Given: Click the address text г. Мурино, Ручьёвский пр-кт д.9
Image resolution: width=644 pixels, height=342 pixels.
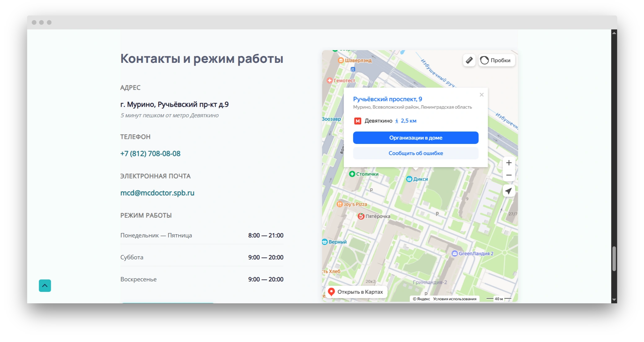Looking at the screenshot, I should pyautogui.click(x=174, y=104).
